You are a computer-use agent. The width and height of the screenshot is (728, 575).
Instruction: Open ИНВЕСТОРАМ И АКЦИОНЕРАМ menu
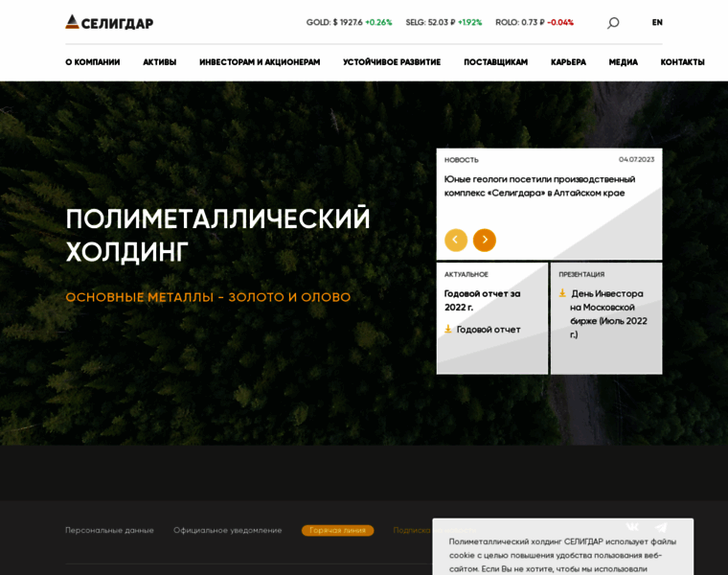(260, 62)
